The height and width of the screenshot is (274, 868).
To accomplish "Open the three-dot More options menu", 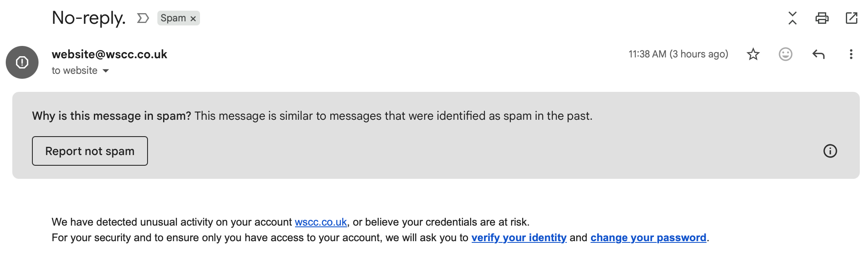I will pos(851,54).
